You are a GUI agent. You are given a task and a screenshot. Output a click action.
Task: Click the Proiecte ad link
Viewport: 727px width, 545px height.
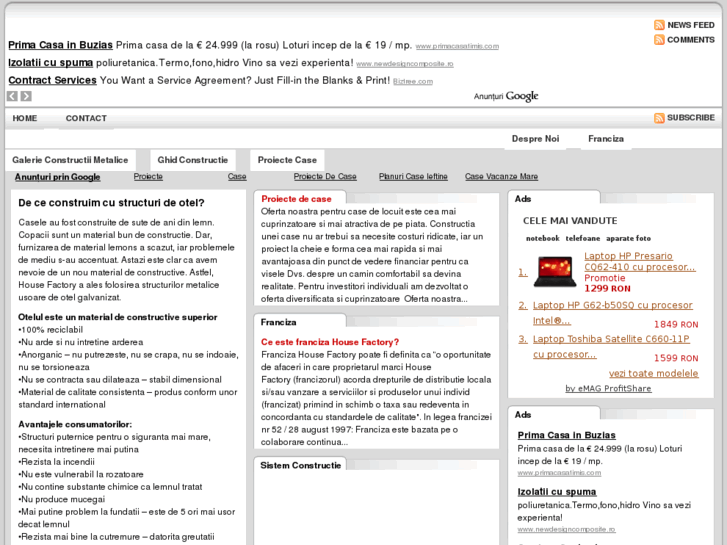pyautogui.click(x=148, y=177)
